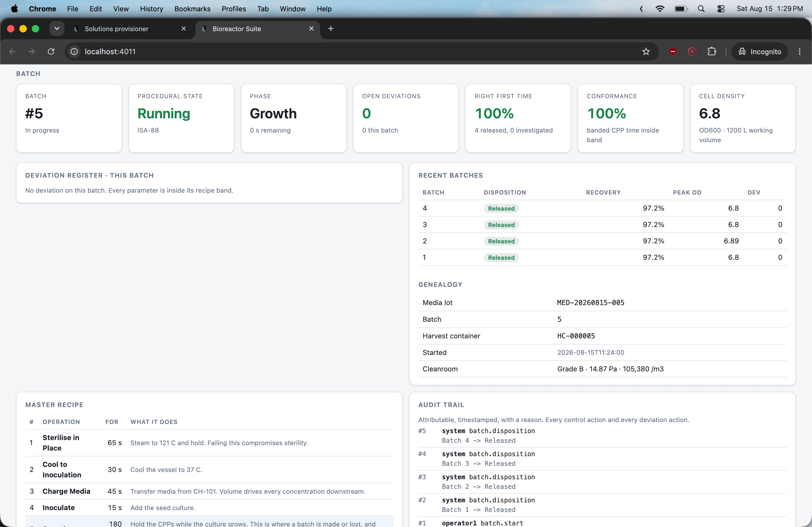The image size is (812, 527).
Task: Click the battery status icon
Action: (x=681, y=9)
